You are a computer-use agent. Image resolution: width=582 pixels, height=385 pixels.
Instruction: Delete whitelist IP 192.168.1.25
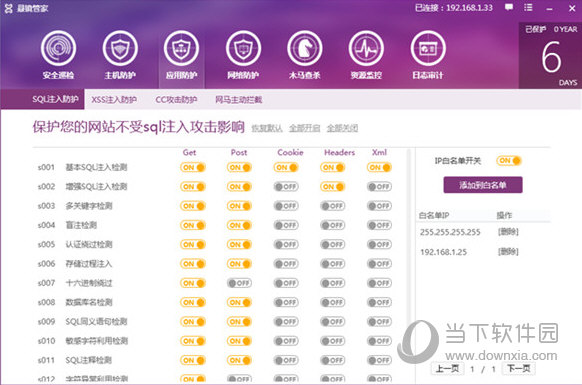tap(508, 252)
